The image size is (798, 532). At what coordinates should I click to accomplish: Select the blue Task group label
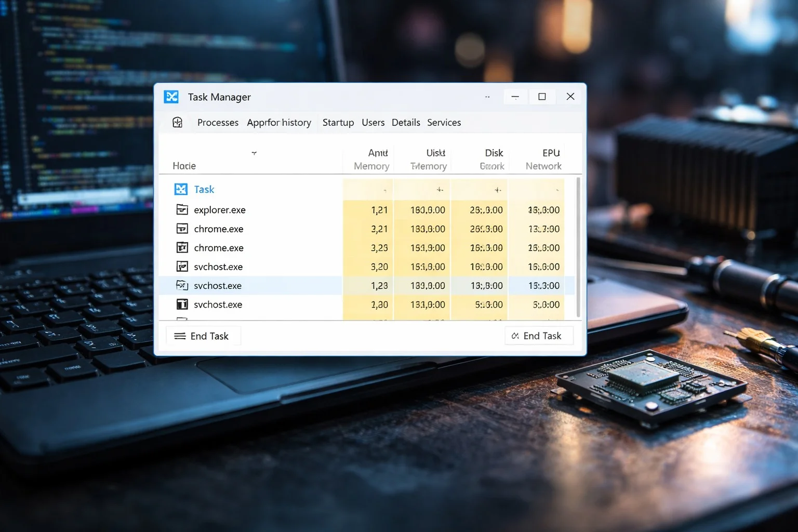204,190
